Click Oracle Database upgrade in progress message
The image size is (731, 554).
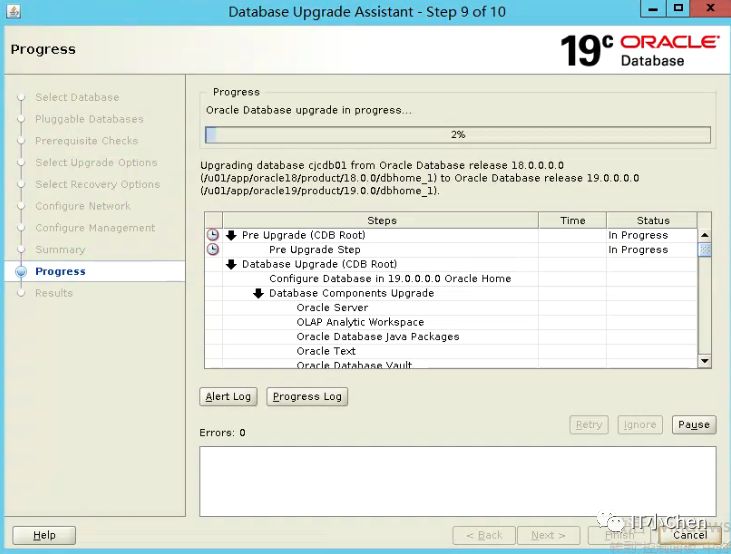tap(309, 111)
